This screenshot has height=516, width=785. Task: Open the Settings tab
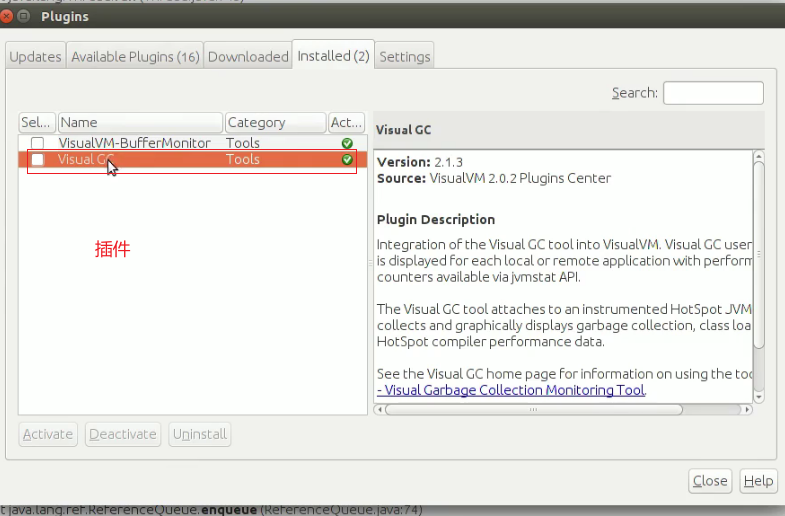pos(405,57)
